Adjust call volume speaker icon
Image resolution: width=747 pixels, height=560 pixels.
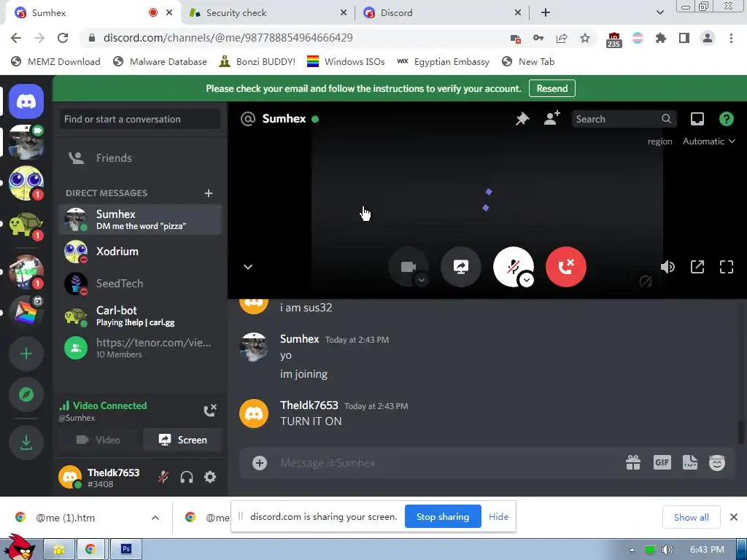(x=667, y=267)
